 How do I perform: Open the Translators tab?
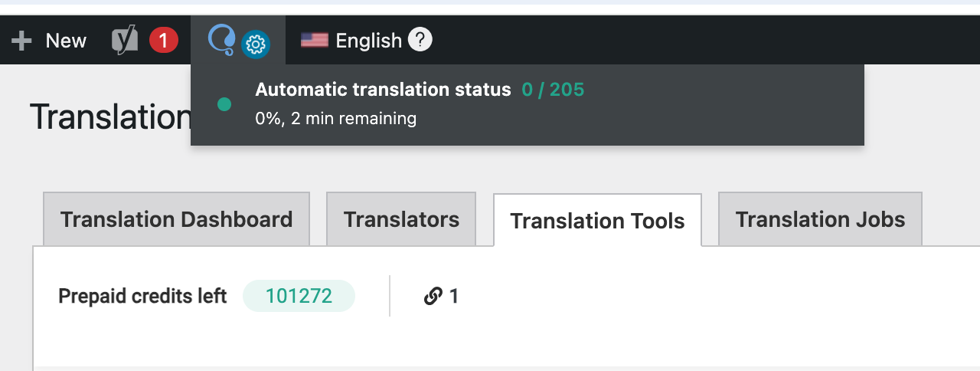point(401,219)
